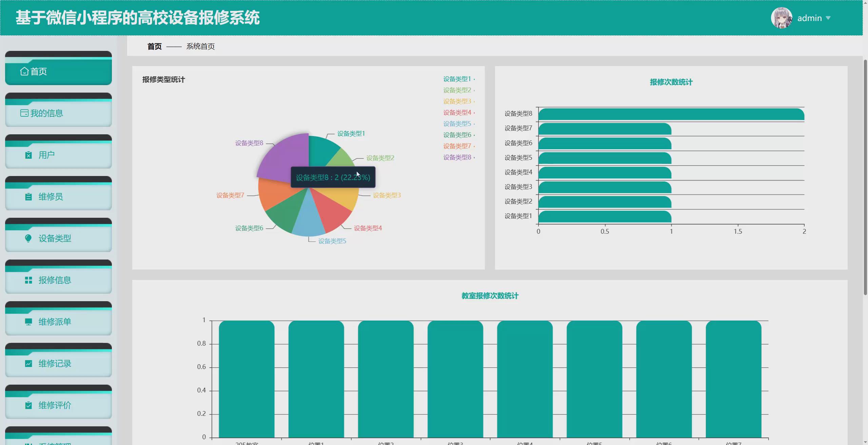Hide 设备类型8 series via legend

click(457, 157)
